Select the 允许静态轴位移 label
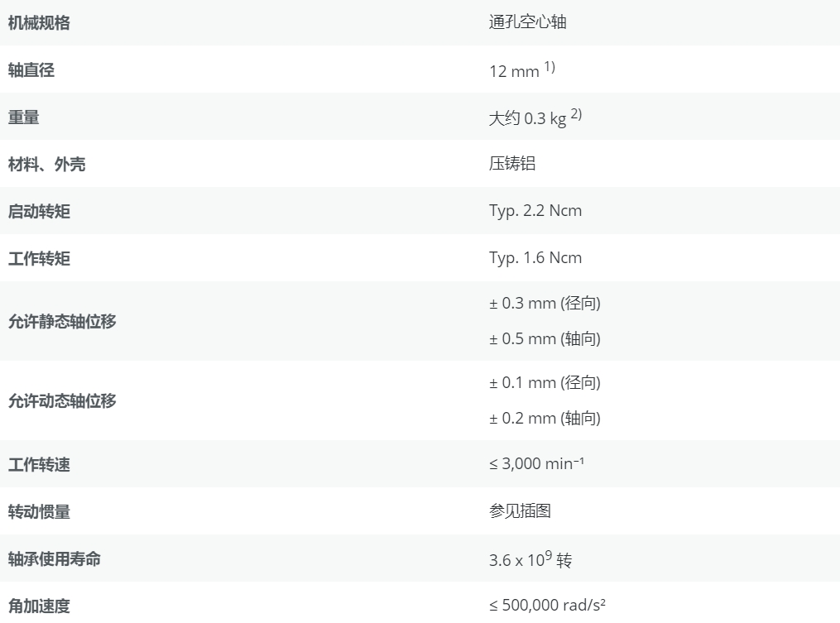The height and width of the screenshot is (623, 840). pyautogui.click(x=62, y=322)
